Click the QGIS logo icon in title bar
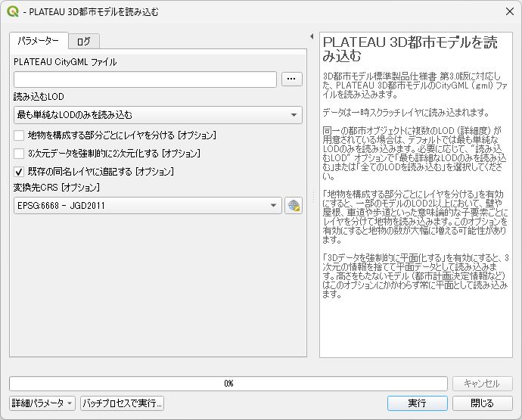Screen dimensions: 522x420 [13, 11]
